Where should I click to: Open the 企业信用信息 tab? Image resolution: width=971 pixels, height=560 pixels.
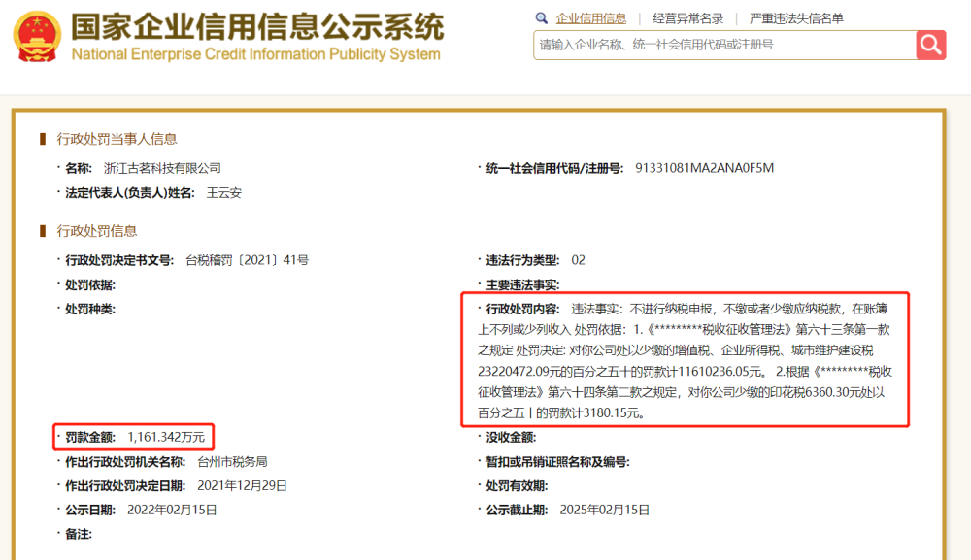(590, 18)
